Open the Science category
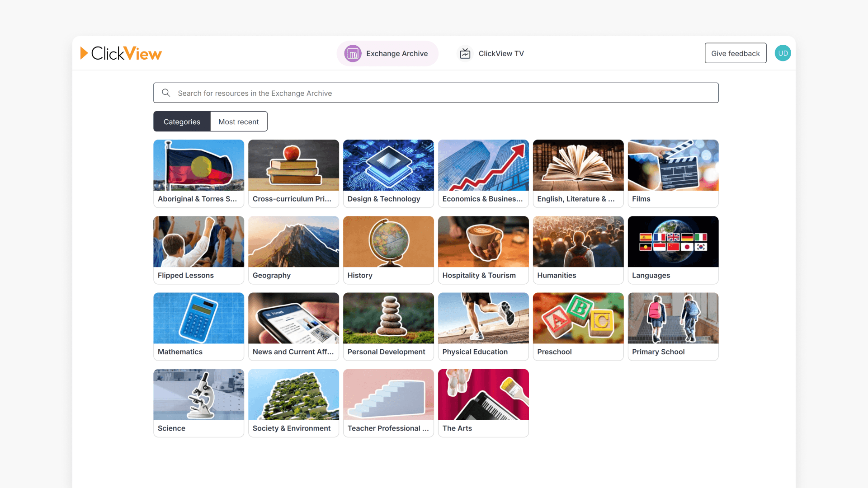 tap(198, 403)
